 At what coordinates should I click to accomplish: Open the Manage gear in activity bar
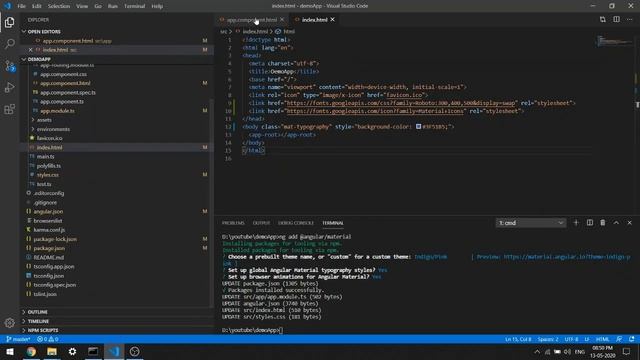(10, 323)
